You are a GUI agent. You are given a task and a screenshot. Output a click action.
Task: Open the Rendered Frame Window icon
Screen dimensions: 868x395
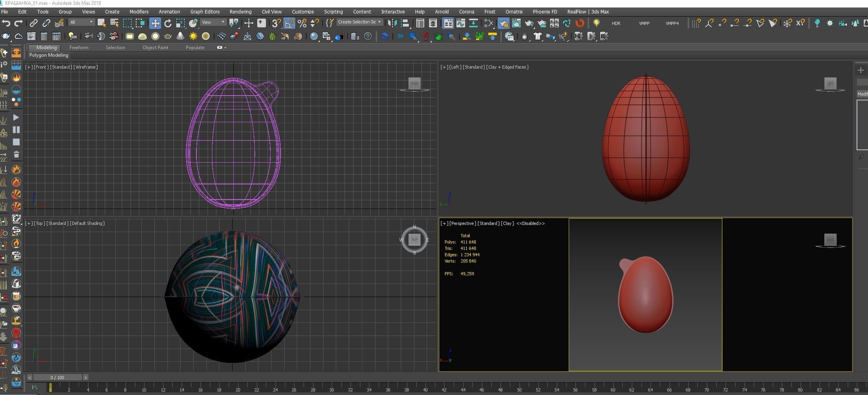(516, 23)
